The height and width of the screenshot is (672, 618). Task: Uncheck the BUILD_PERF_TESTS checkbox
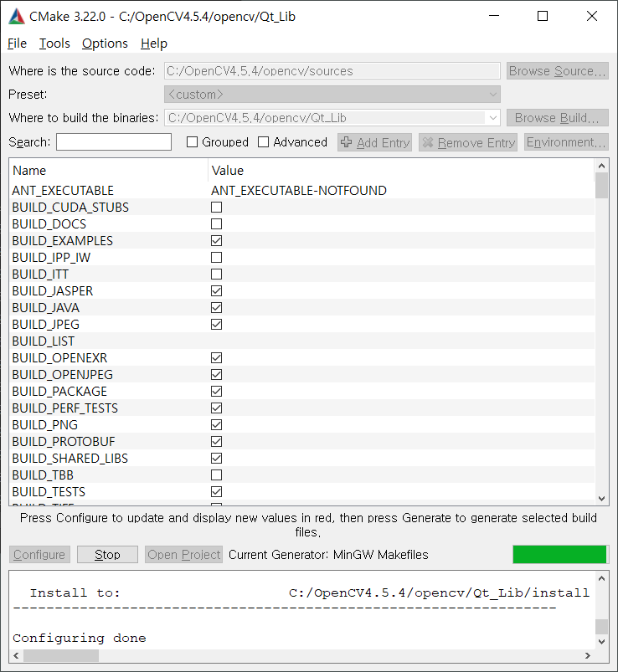[x=217, y=408]
